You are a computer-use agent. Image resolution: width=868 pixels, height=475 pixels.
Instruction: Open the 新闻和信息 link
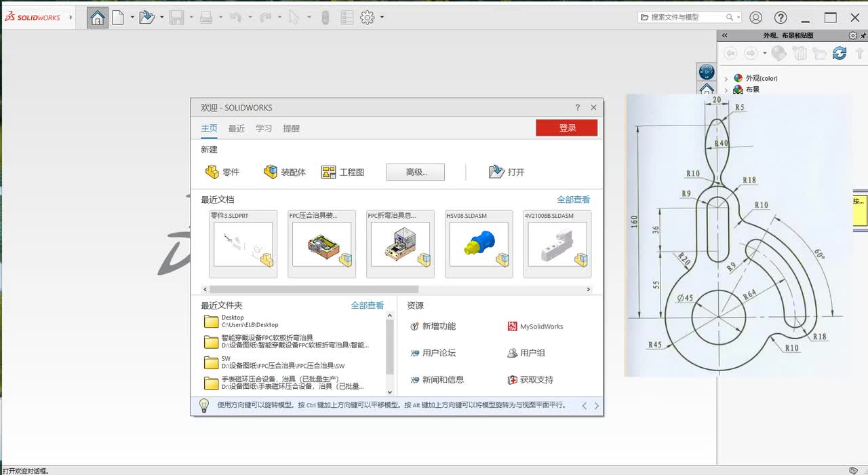point(437,380)
